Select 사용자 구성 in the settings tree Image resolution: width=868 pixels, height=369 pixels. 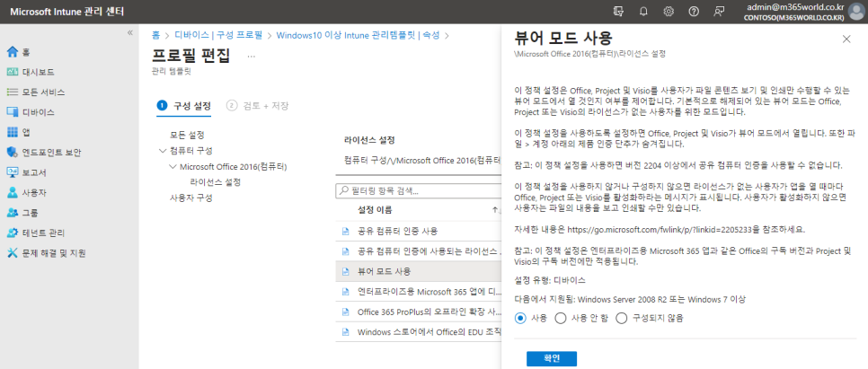click(191, 198)
